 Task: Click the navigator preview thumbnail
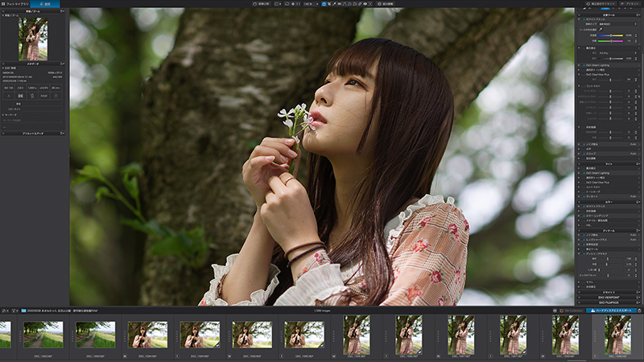pos(33,39)
